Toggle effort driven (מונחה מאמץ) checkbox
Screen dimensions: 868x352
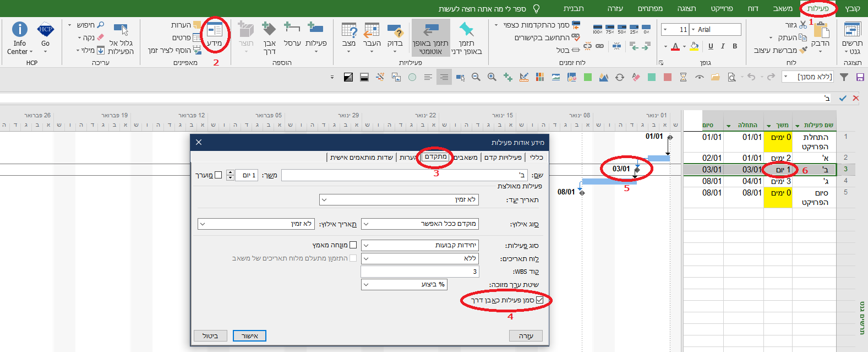pos(353,245)
